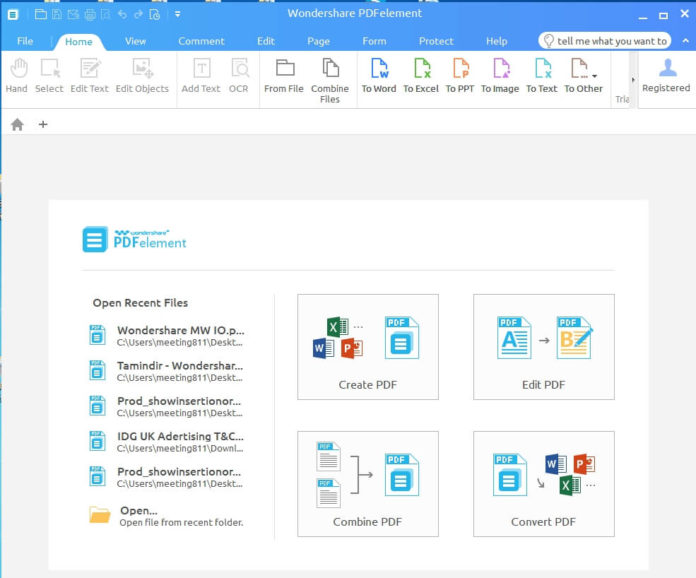Open the Form tab

(374, 41)
